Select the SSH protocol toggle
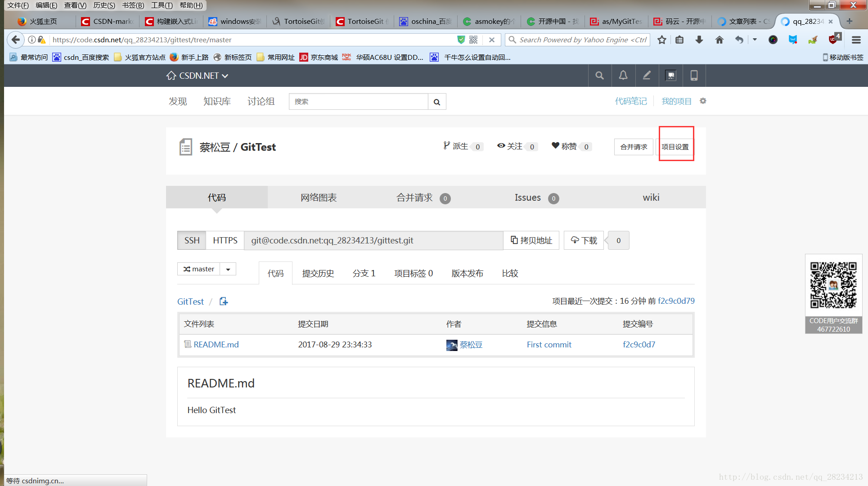This screenshot has width=868, height=486. [192, 240]
